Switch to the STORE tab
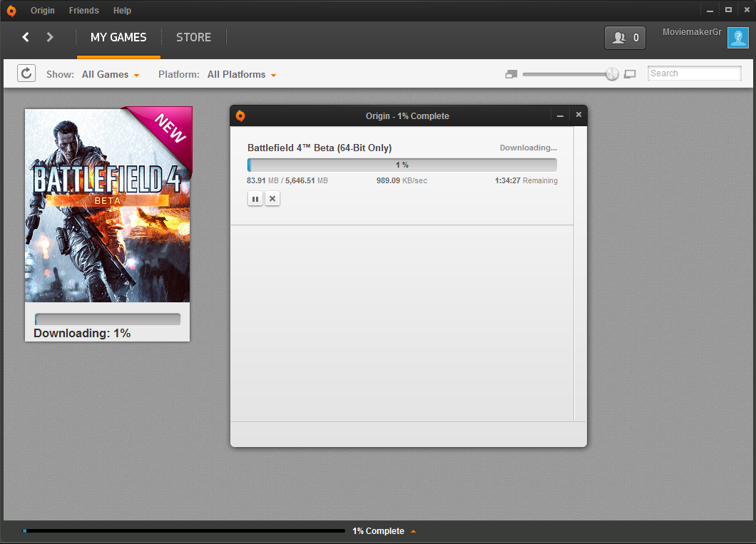The height and width of the screenshot is (544, 756). coord(193,38)
